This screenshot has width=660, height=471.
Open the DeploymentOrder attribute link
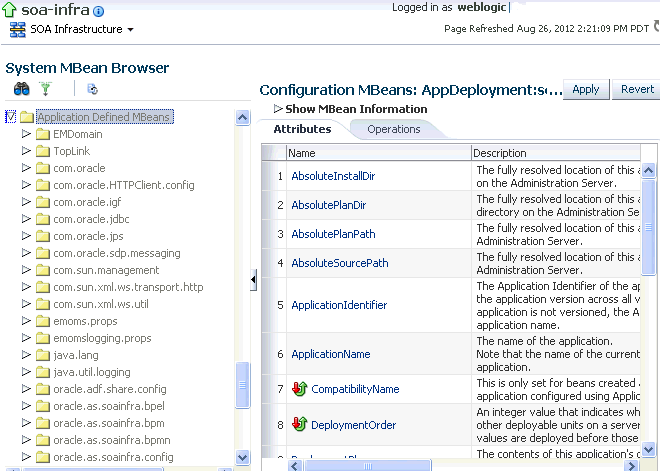point(354,425)
